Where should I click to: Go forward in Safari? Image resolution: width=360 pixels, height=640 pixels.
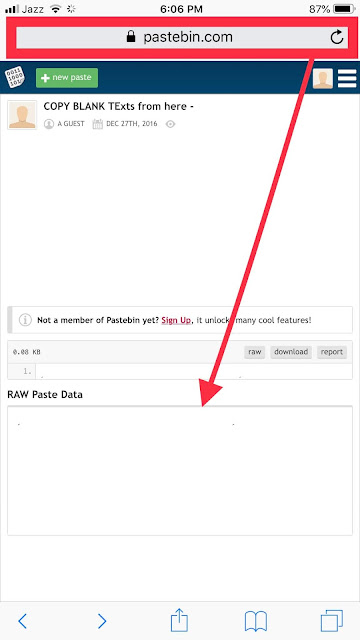102,621
